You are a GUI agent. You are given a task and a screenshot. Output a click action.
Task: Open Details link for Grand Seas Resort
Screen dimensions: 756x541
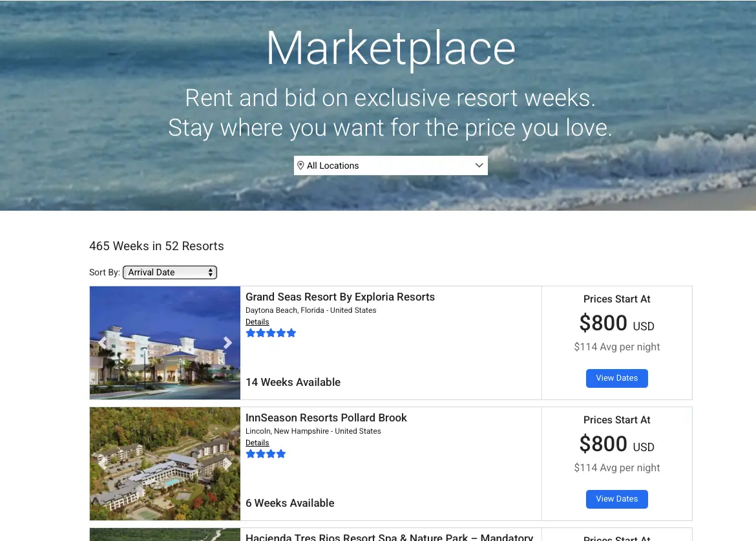[257, 322]
